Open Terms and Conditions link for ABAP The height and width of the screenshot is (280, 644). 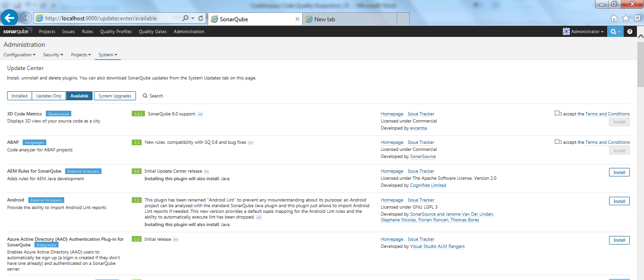point(608,142)
